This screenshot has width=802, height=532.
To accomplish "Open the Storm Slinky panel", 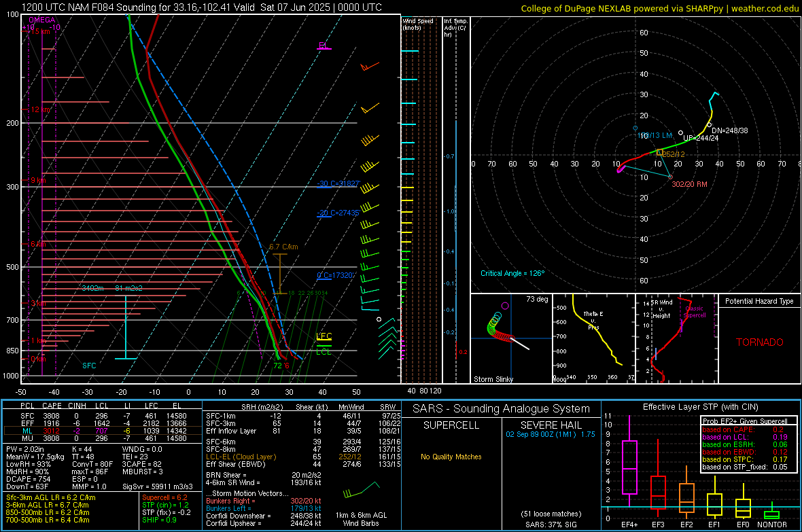I will pyautogui.click(x=511, y=338).
